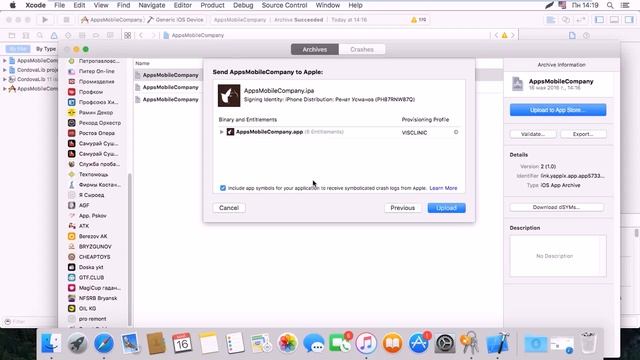Click the yellow warning icon in activity bar
This screenshot has width=640, height=360.
pyautogui.click(x=414, y=20)
